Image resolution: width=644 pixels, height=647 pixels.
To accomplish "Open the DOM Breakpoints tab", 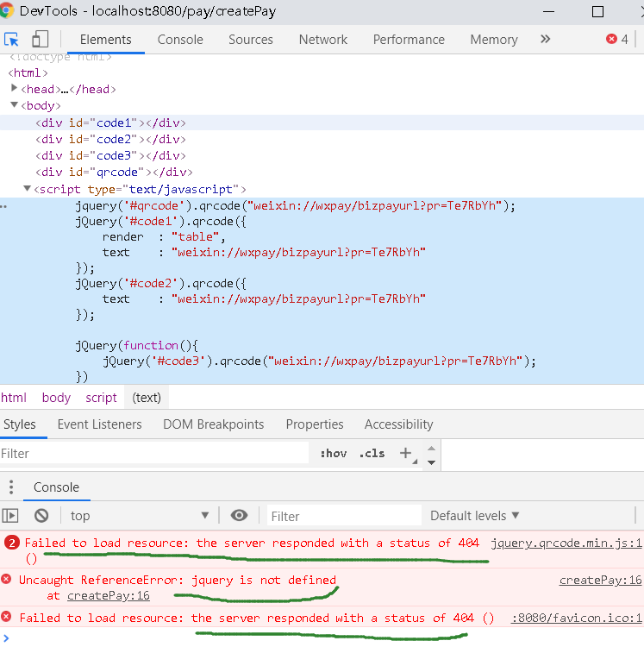I will [x=213, y=424].
